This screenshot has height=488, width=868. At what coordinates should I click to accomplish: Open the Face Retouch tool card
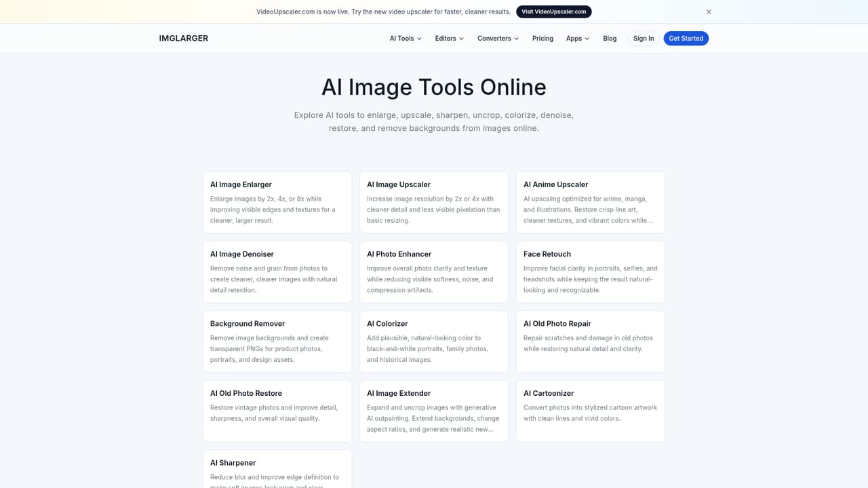tap(591, 272)
